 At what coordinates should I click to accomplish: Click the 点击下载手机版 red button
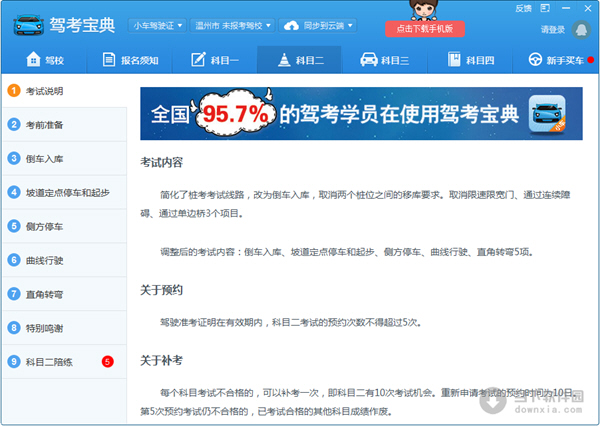point(425,29)
